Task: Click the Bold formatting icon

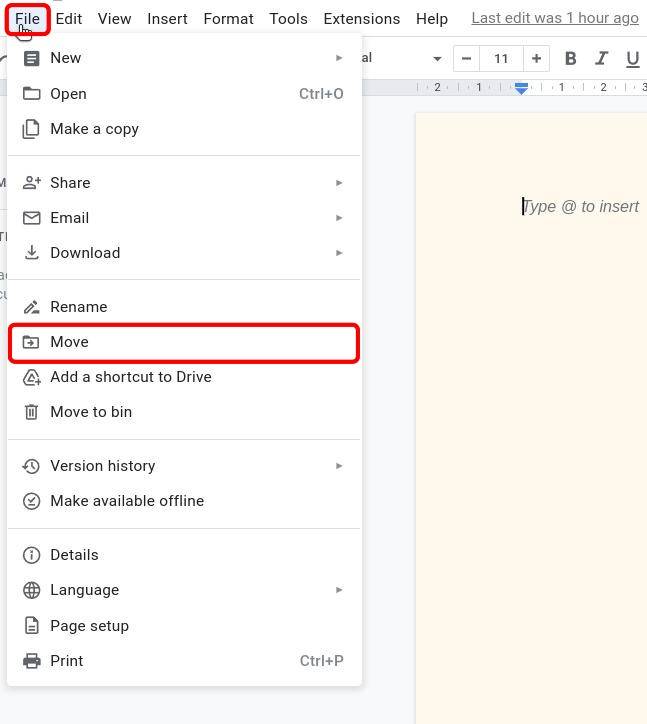Action: click(570, 59)
